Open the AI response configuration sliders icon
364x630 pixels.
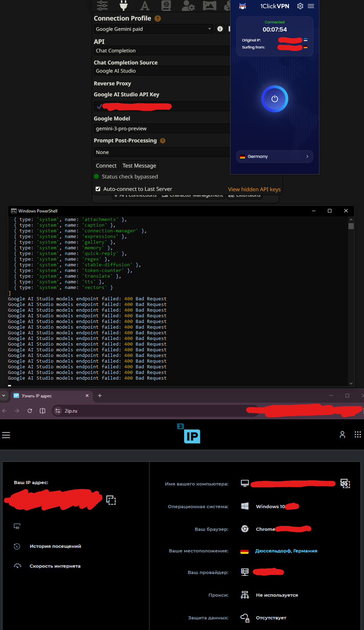pyautogui.click(x=102, y=5)
